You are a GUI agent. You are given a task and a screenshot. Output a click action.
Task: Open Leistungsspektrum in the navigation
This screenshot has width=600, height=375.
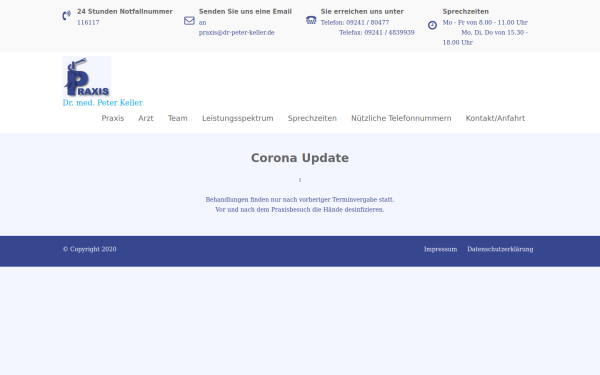[x=238, y=118]
